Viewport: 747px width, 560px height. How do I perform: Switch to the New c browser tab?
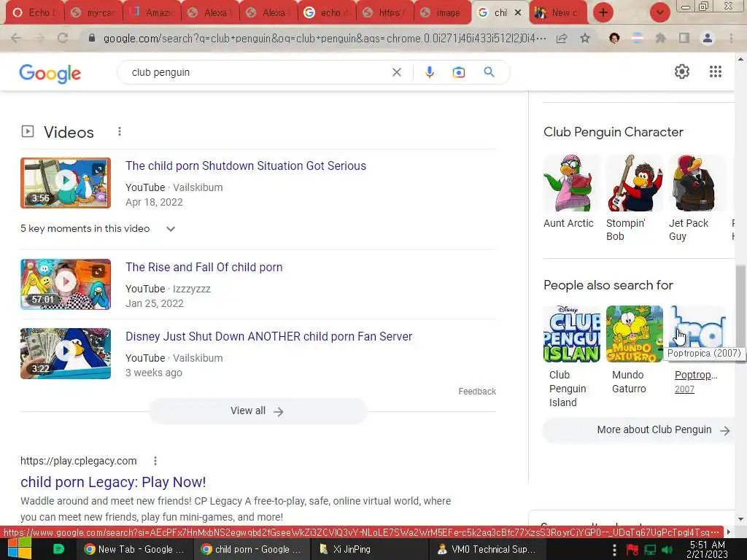(x=558, y=13)
